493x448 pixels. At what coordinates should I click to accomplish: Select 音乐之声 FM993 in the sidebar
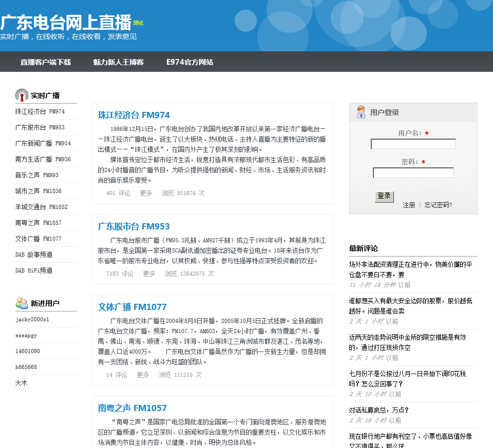pos(37,175)
